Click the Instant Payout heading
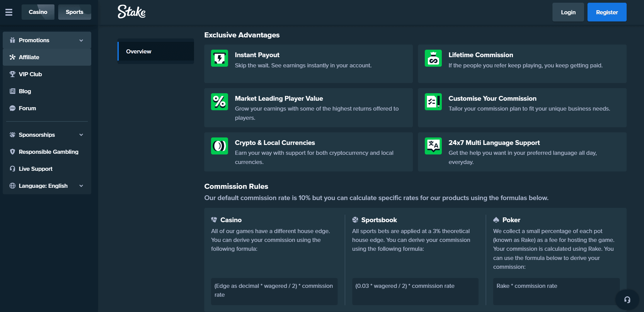Viewport: 644px width, 312px height. 257,55
